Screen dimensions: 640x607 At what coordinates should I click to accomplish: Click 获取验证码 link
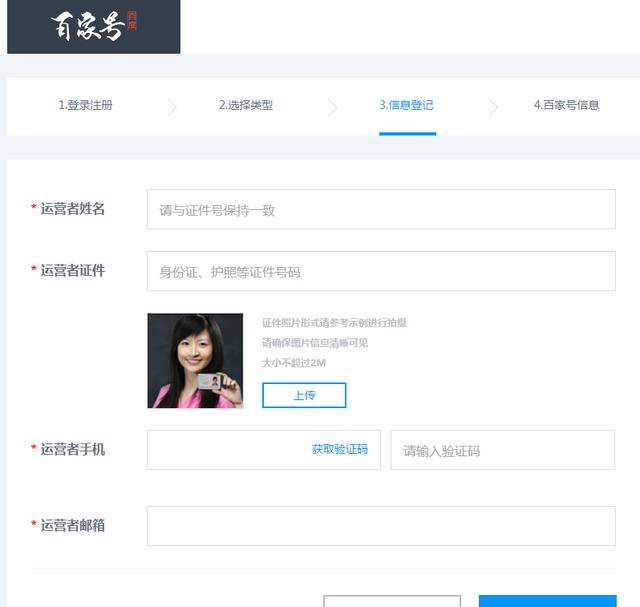[x=340, y=449]
